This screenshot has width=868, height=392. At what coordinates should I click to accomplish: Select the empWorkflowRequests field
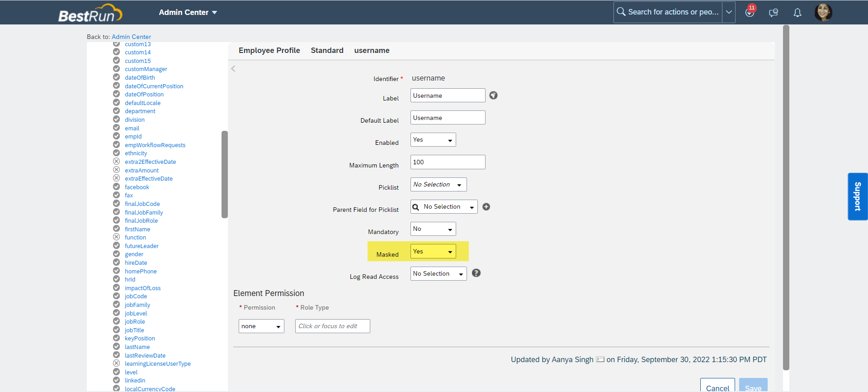155,145
